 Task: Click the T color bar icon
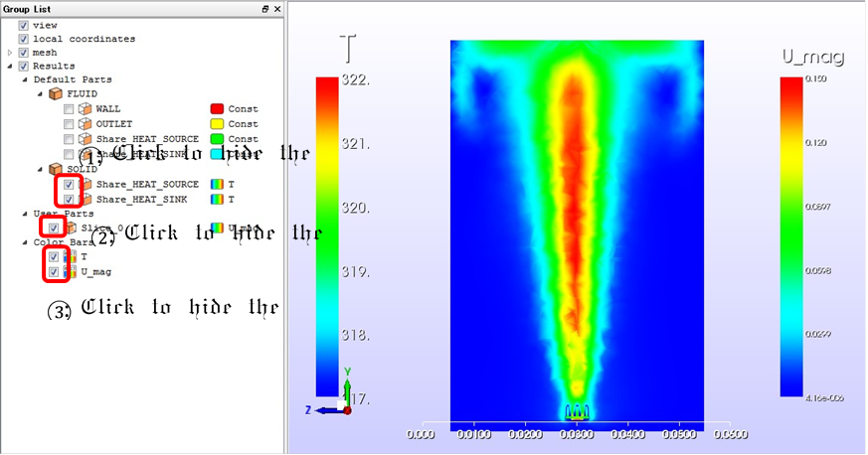click(x=70, y=256)
